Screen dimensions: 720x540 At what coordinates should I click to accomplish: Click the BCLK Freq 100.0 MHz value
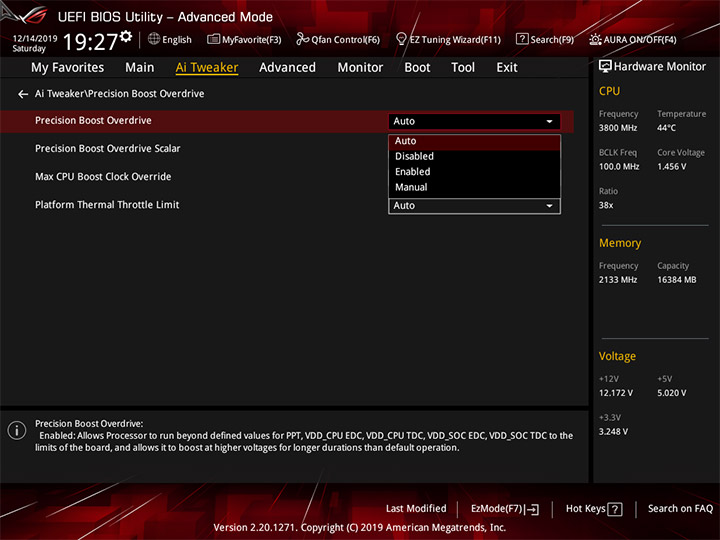(619, 167)
